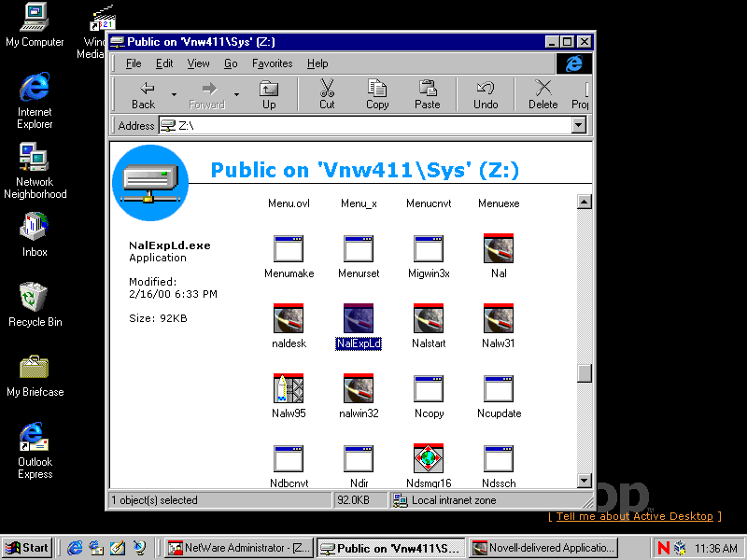Viewport: 747px width, 560px height.
Task: Click the Back toolbar button
Action: [x=143, y=95]
